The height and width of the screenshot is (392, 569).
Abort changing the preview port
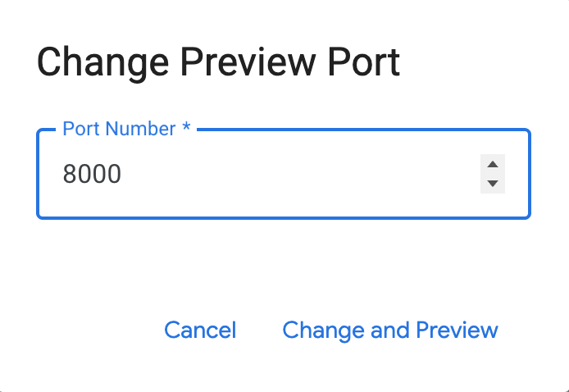click(200, 330)
